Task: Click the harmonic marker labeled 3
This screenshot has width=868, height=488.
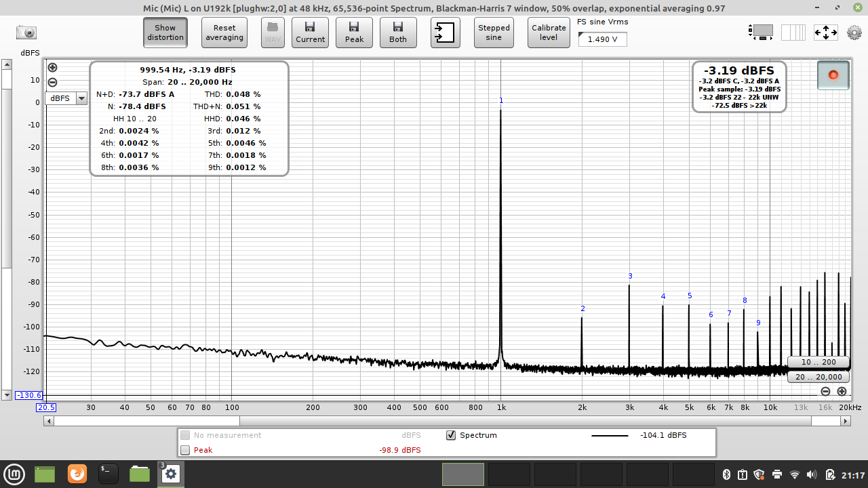Action: [x=630, y=276]
